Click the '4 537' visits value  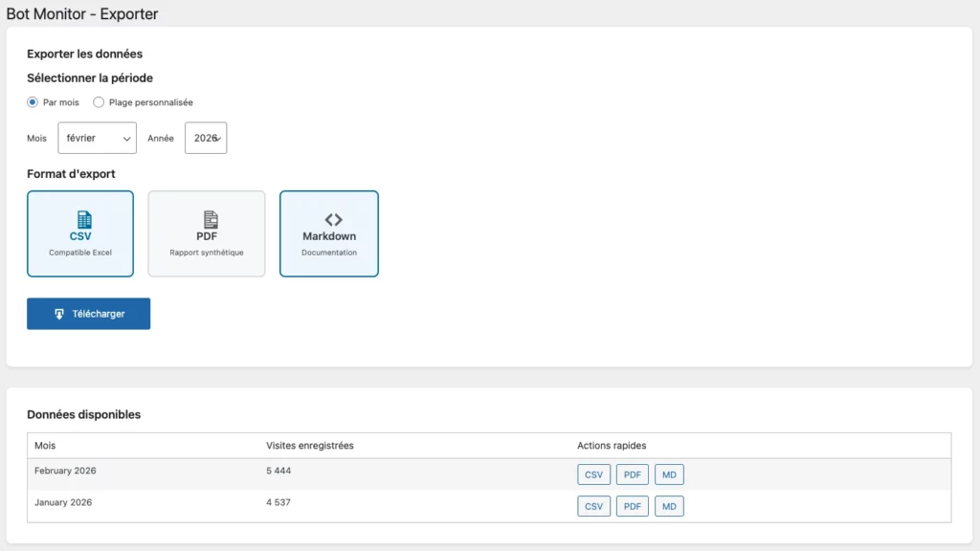[x=278, y=502]
